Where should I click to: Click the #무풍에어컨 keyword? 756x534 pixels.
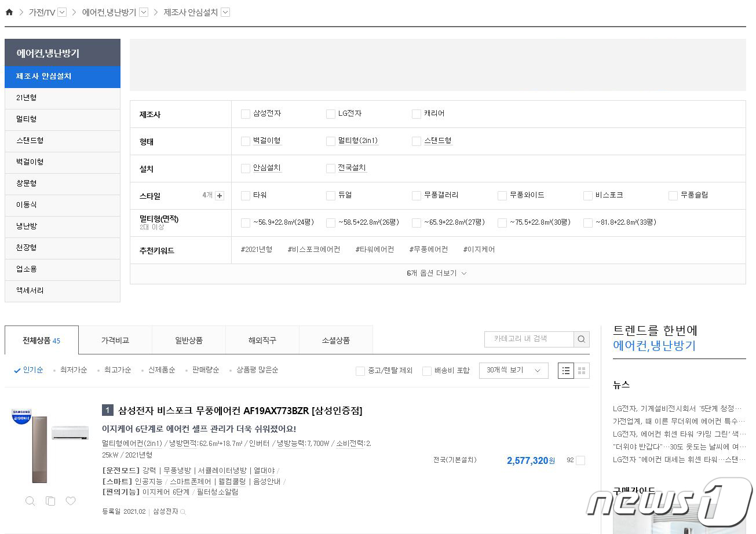[x=429, y=250]
